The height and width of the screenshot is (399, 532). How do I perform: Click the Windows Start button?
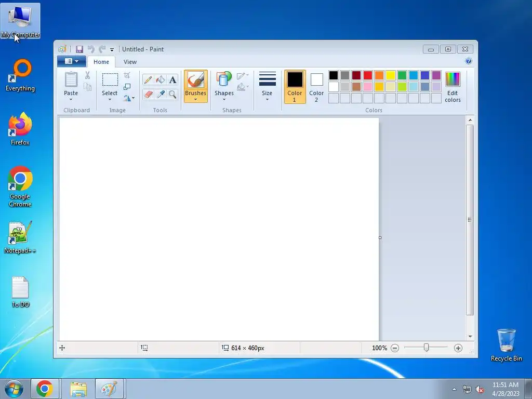pos(14,389)
